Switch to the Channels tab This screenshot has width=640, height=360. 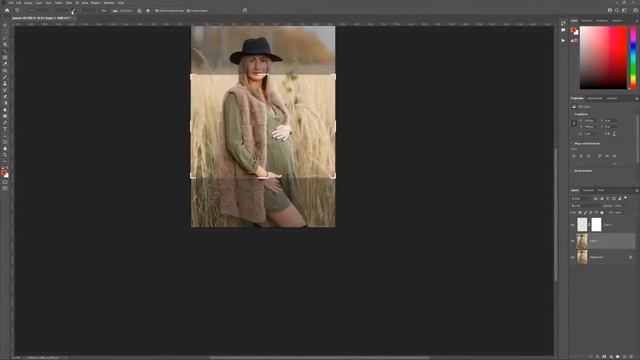588,190
